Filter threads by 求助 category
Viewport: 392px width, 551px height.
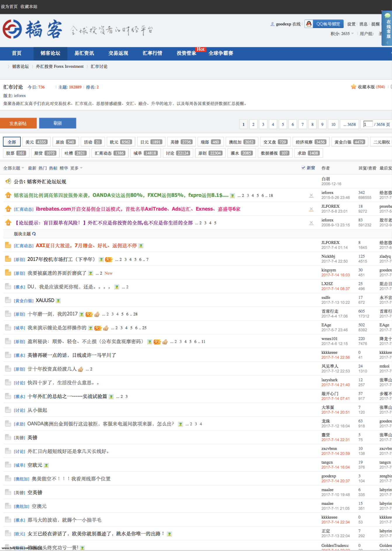(x=308, y=153)
